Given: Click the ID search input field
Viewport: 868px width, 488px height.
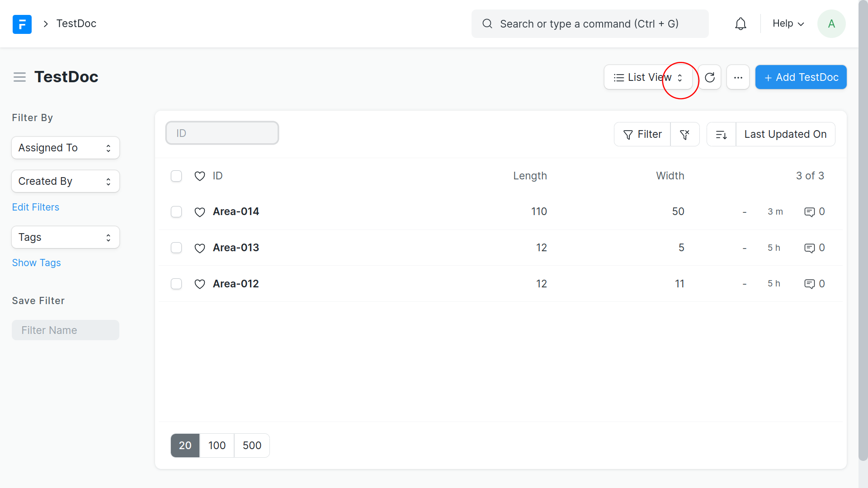Looking at the screenshot, I should click(x=222, y=133).
